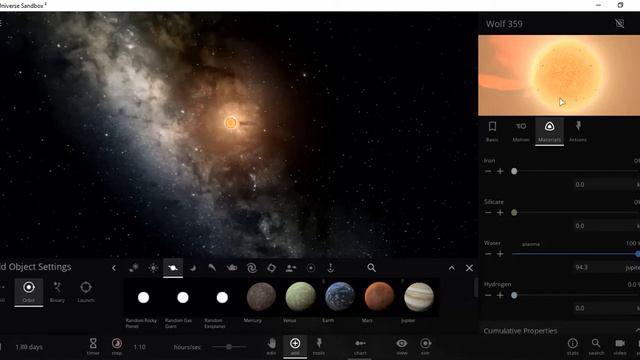Increase Water with the plus button
The height and width of the screenshot is (360, 640).
coord(500,254)
